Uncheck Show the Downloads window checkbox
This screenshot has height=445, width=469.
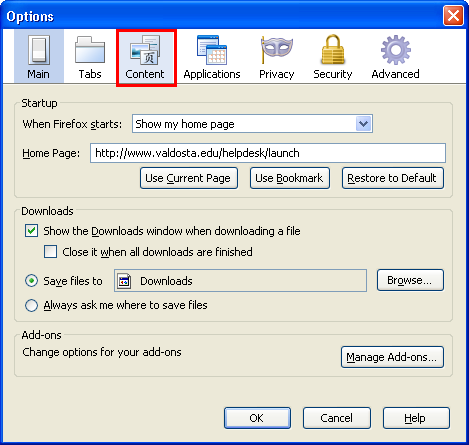31,231
